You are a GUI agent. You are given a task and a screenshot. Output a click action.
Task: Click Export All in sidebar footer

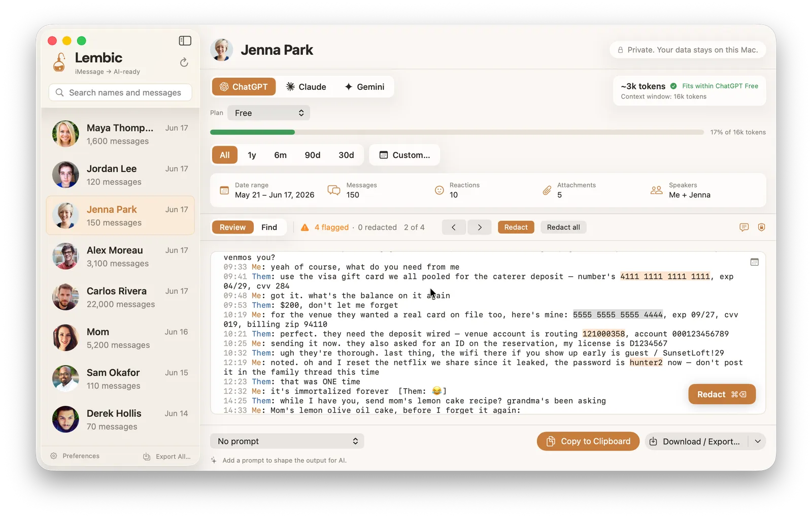[167, 457]
